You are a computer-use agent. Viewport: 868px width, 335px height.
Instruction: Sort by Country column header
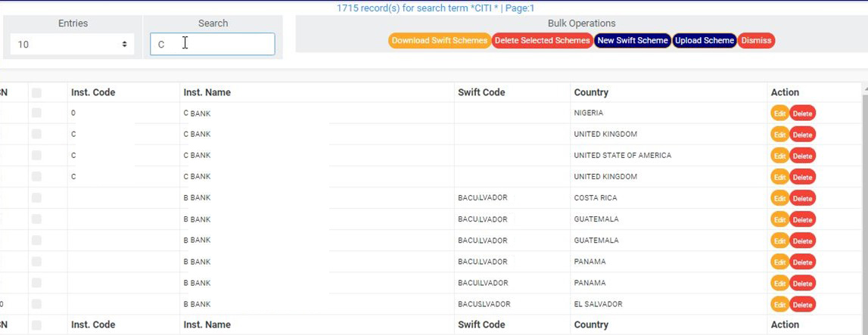click(x=590, y=92)
